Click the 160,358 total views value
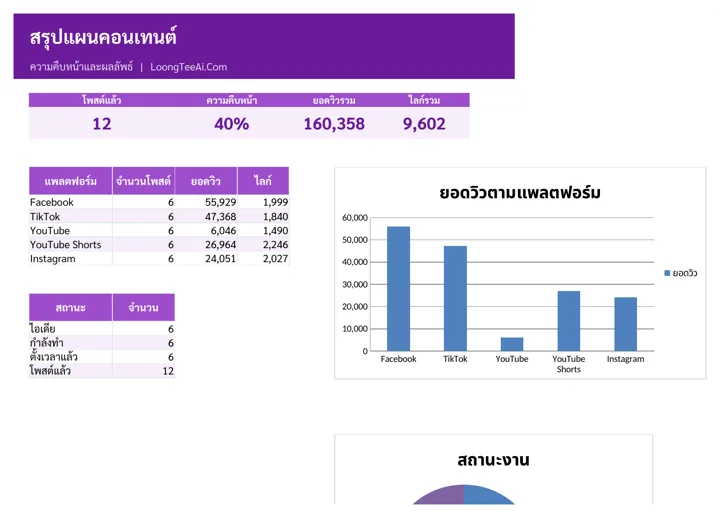 click(334, 124)
